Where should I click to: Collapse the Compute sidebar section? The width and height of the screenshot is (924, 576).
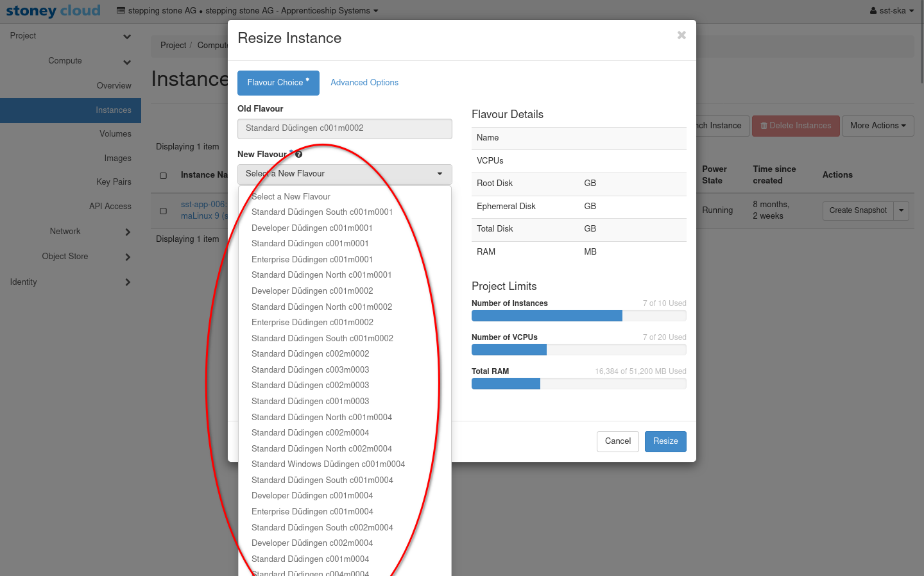click(x=127, y=62)
